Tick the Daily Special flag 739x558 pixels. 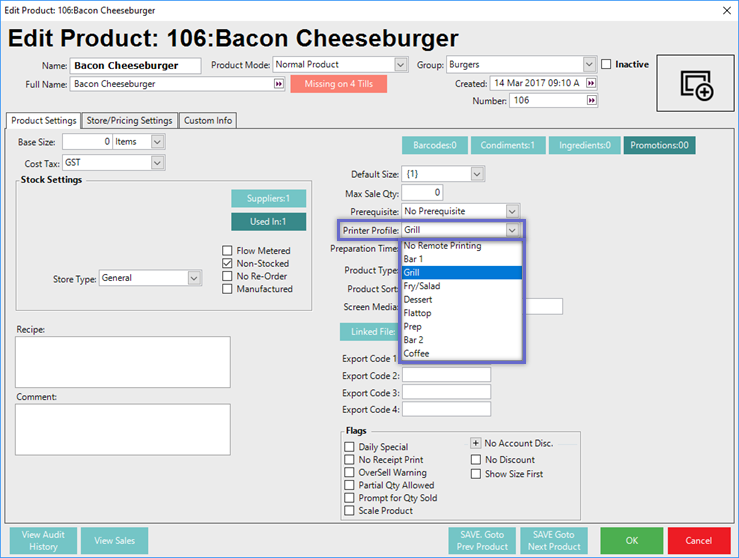(350, 447)
